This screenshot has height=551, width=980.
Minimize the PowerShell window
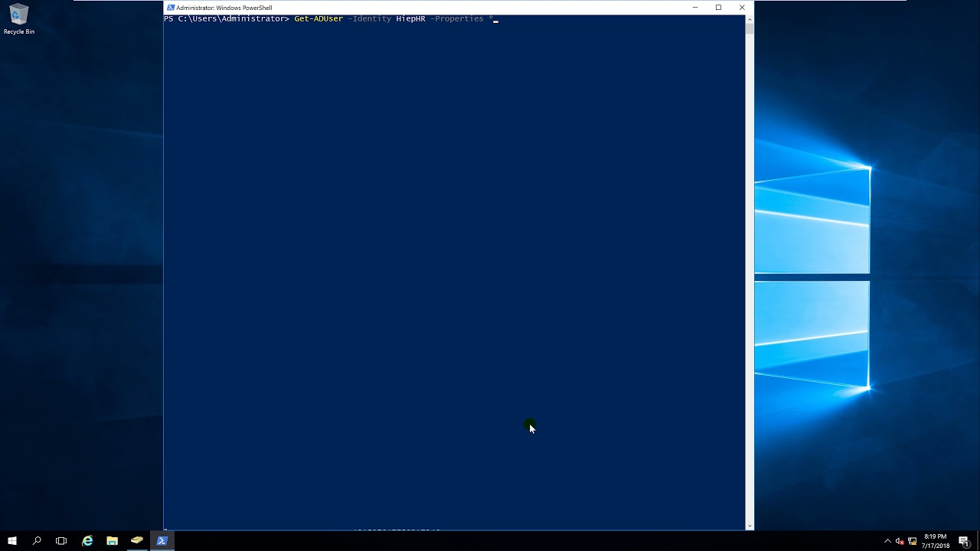click(x=695, y=8)
